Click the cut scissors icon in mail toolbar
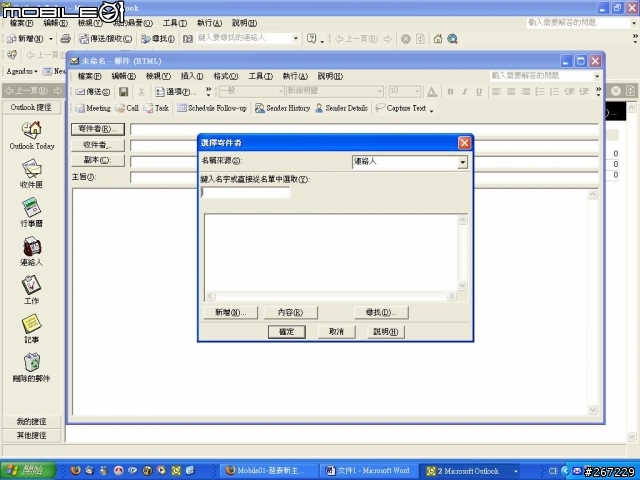This screenshot has height=480, width=640. [x=141, y=91]
